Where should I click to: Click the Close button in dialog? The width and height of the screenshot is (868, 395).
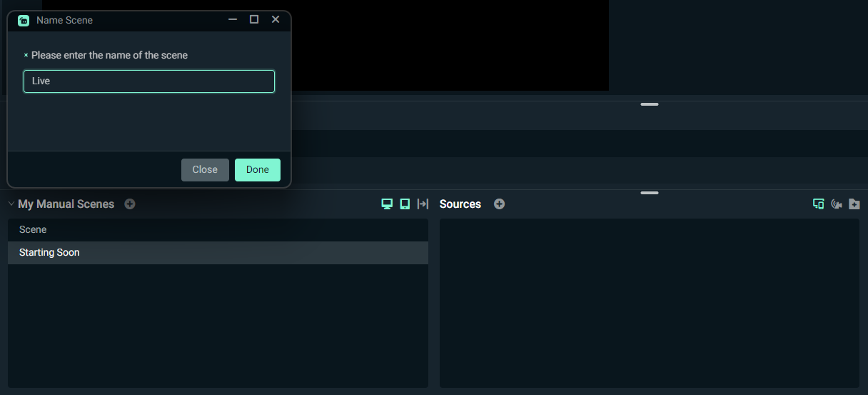[x=205, y=170]
